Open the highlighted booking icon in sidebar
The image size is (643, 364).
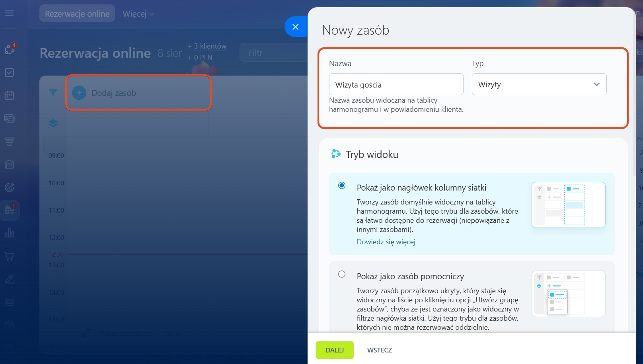pos(10,210)
